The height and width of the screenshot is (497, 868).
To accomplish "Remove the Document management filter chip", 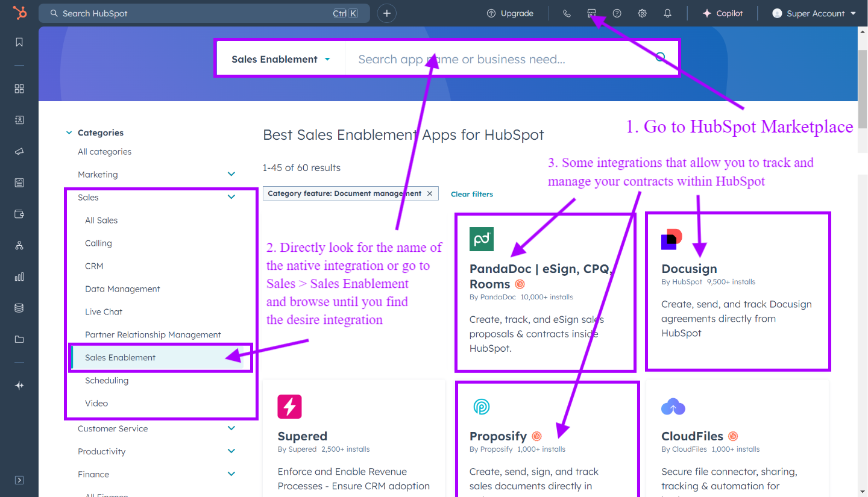I will 430,193.
